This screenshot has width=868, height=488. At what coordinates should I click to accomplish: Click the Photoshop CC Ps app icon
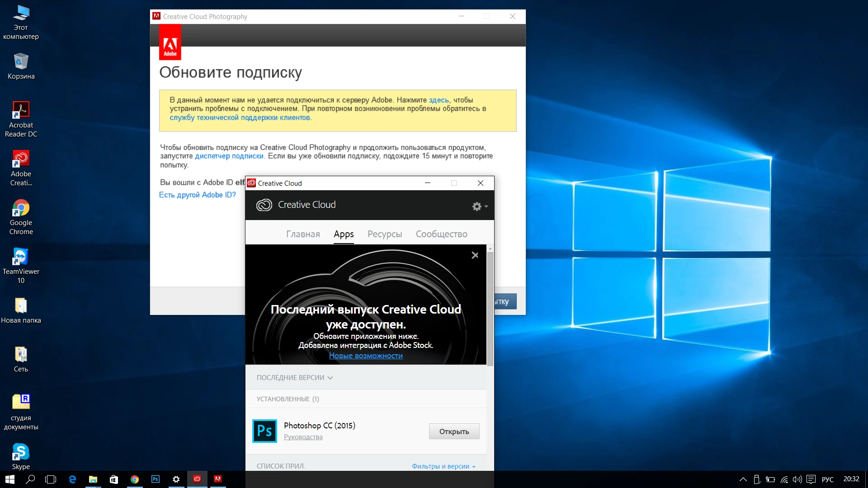coord(264,431)
